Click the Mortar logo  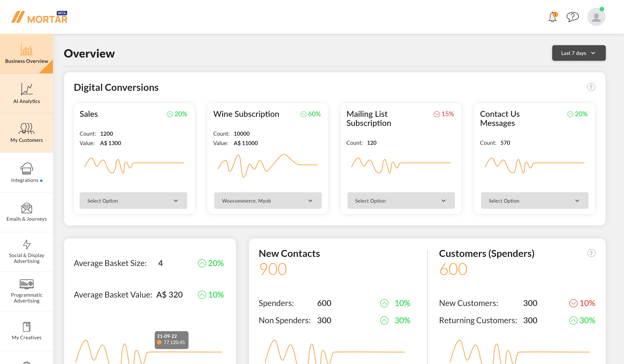[x=39, y=17]
